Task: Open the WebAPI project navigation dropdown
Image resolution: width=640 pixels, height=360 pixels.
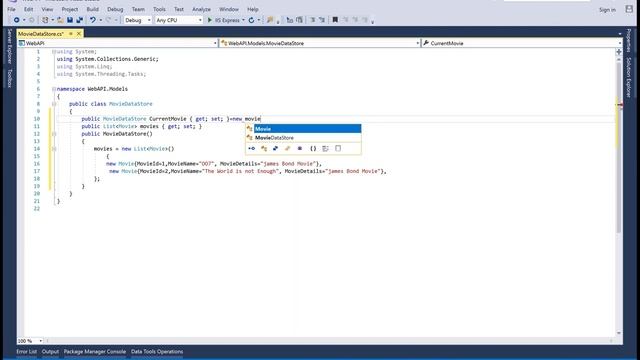Action: 118,43
